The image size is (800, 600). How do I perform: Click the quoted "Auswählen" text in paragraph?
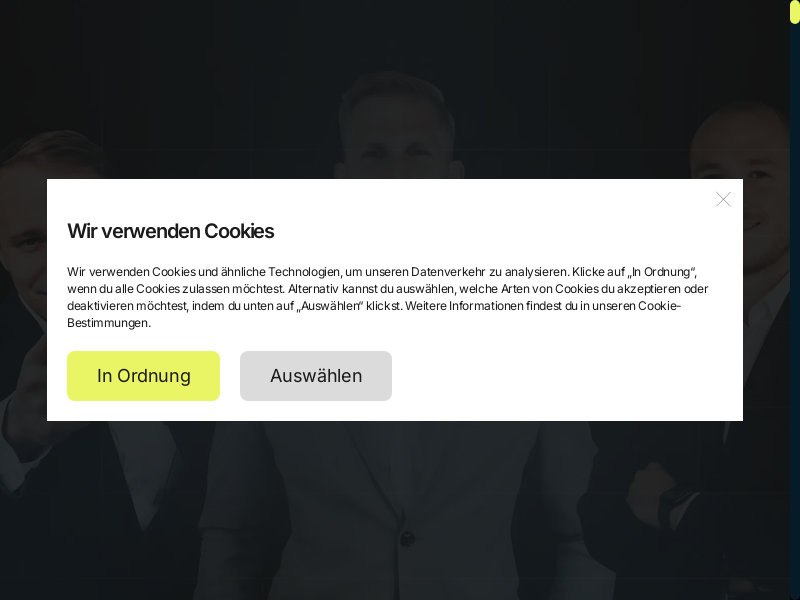(330, 306)
